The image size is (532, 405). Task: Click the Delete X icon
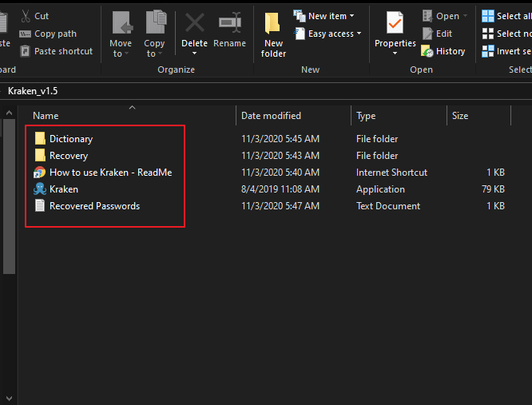click(x=194, y=23)
